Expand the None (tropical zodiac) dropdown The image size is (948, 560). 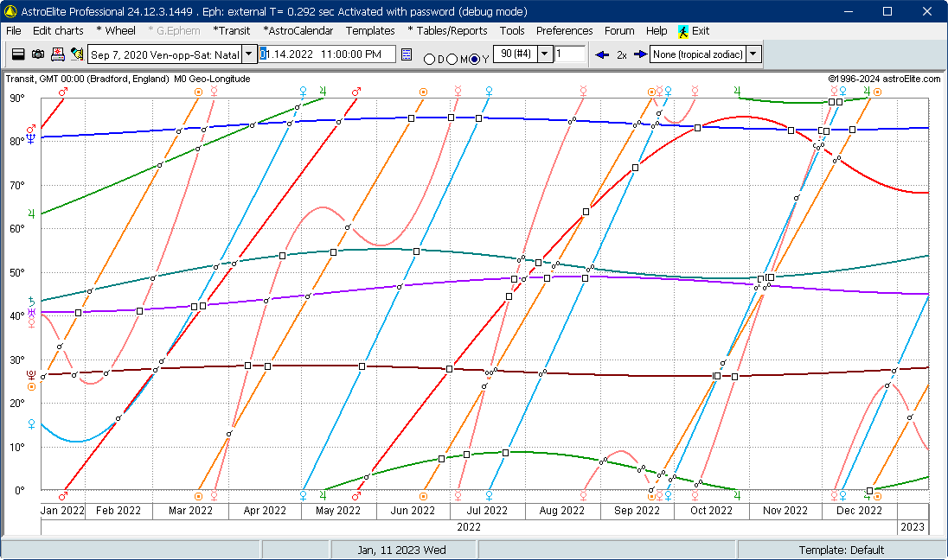click(x=753, y=54)
